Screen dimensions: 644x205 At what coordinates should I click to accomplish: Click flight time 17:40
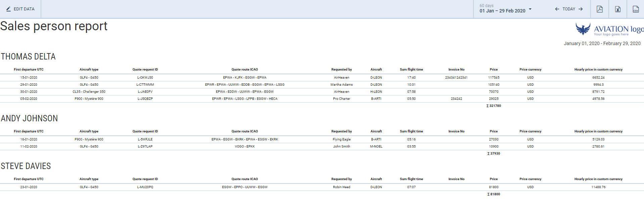point(411,78)
